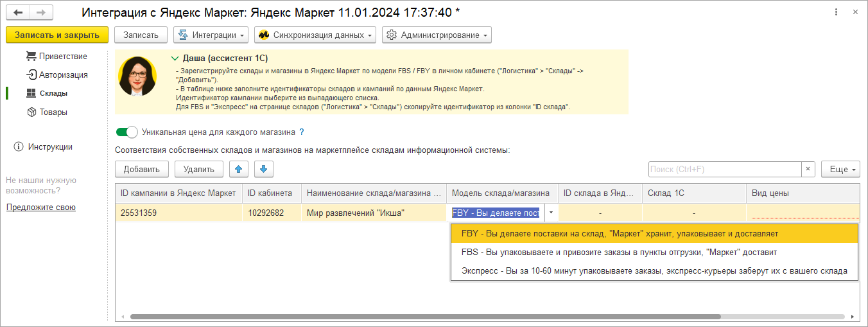868x327 pixels.
Task: Click the ID склада в Янд... column header
Action: (x=600, y=193)
